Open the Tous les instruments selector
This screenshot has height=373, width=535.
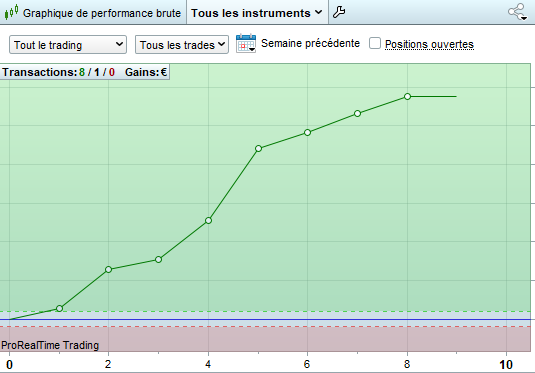coord(257,13)
